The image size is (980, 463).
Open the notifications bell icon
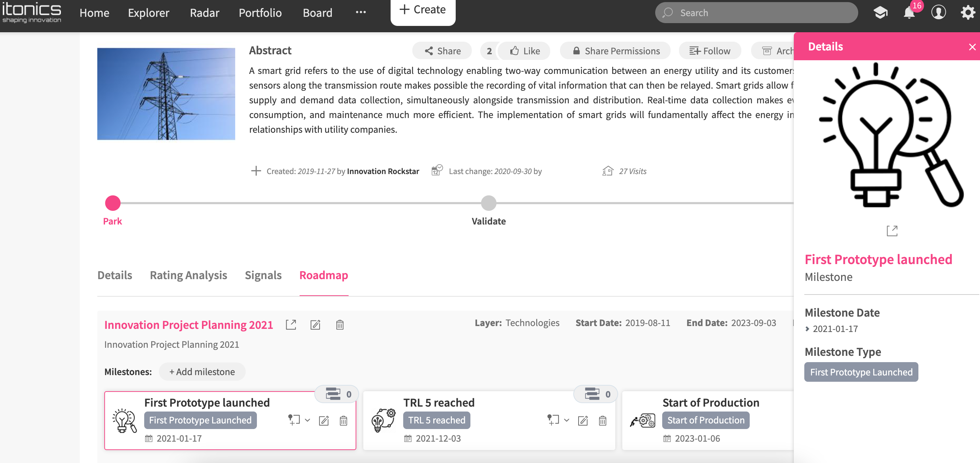coord(909,13)
